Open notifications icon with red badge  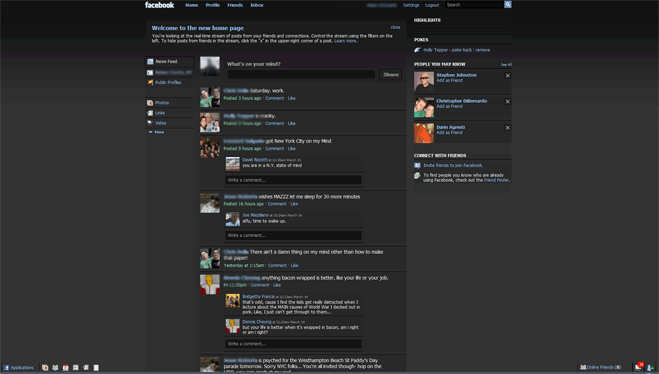pos(639,366)
